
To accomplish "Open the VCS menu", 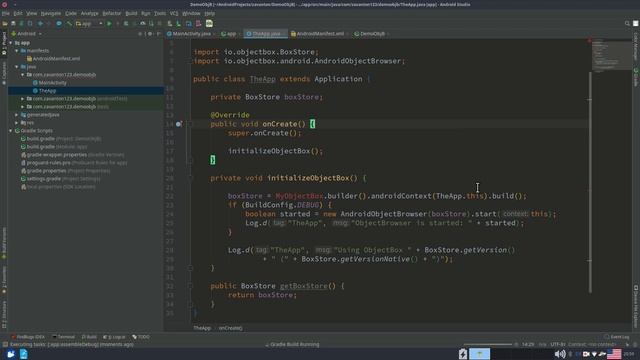I will pos(174,13).
